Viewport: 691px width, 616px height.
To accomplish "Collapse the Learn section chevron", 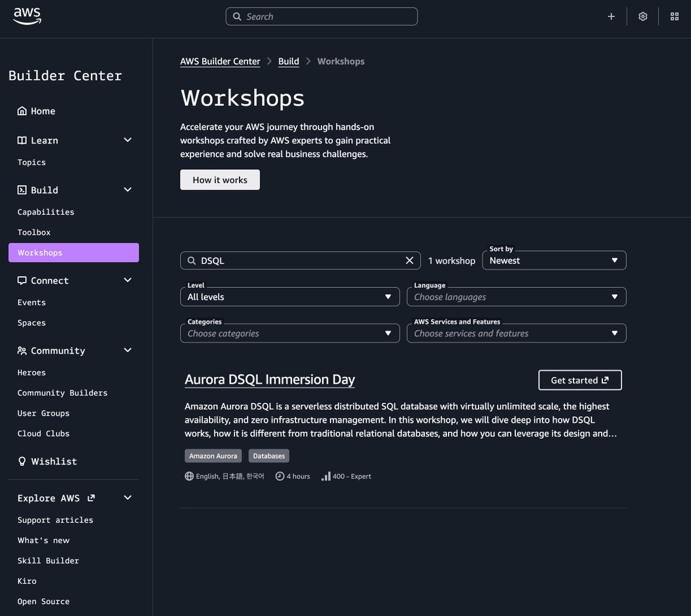I will click(x=128, y=140).
